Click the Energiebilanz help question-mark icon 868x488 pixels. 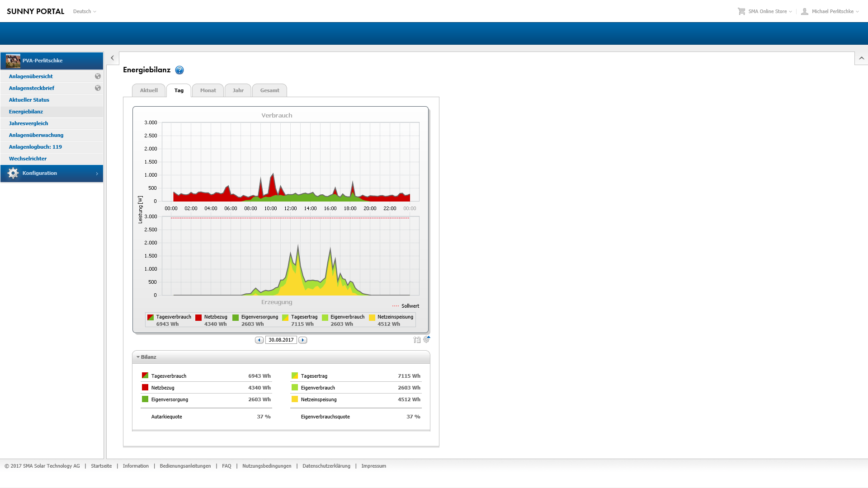(179, 70)
